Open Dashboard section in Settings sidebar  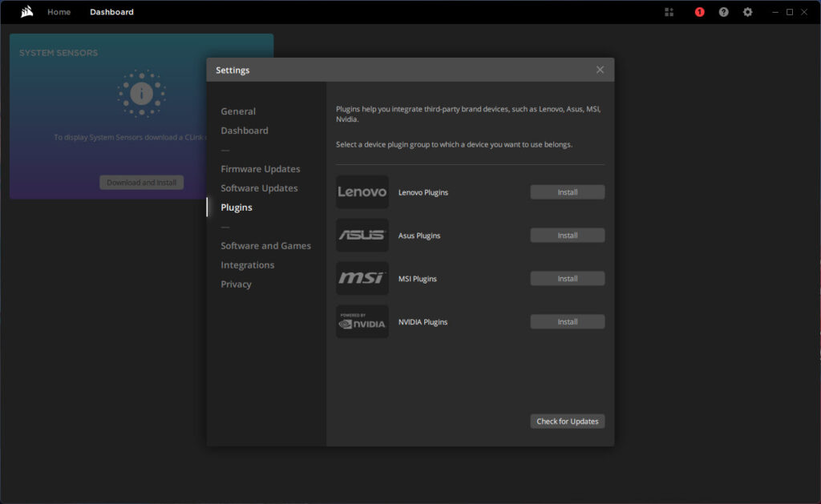click(x=245, y=131)
